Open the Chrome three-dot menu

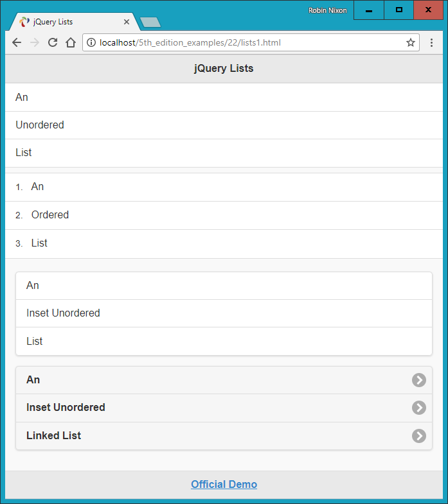(431, 42)
